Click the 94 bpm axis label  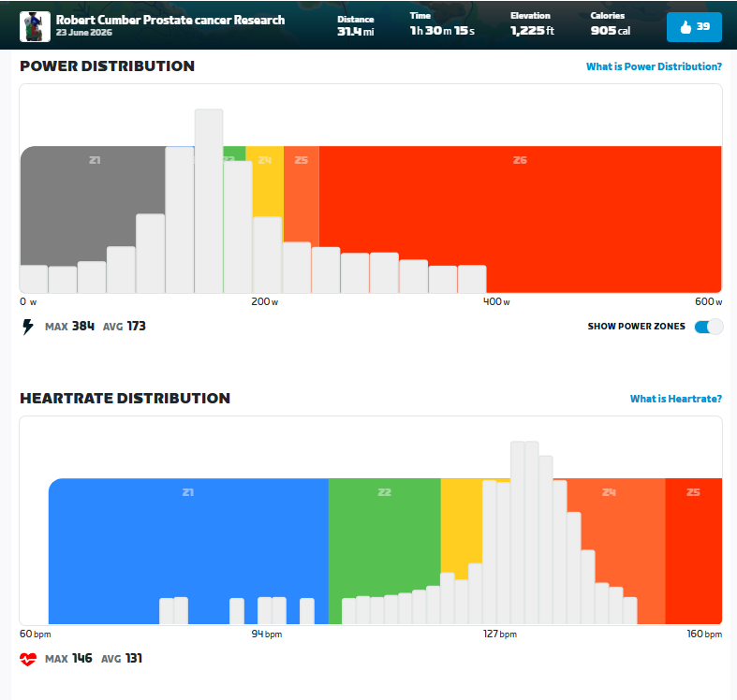[267, 634]
